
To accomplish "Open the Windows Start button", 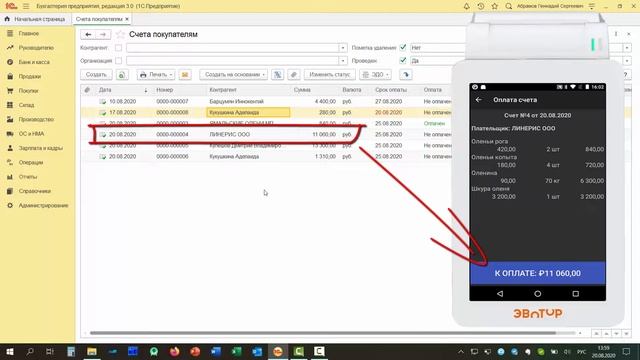I will click(10, 351).
